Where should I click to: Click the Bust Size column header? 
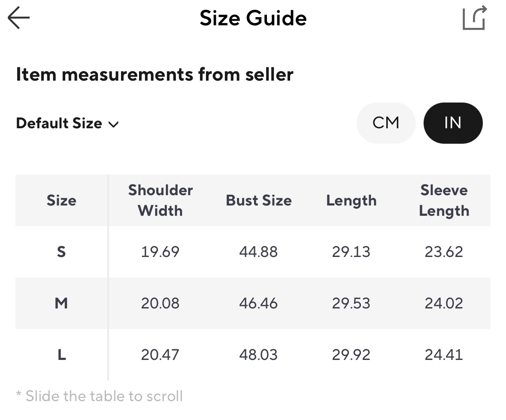point(259,200)
